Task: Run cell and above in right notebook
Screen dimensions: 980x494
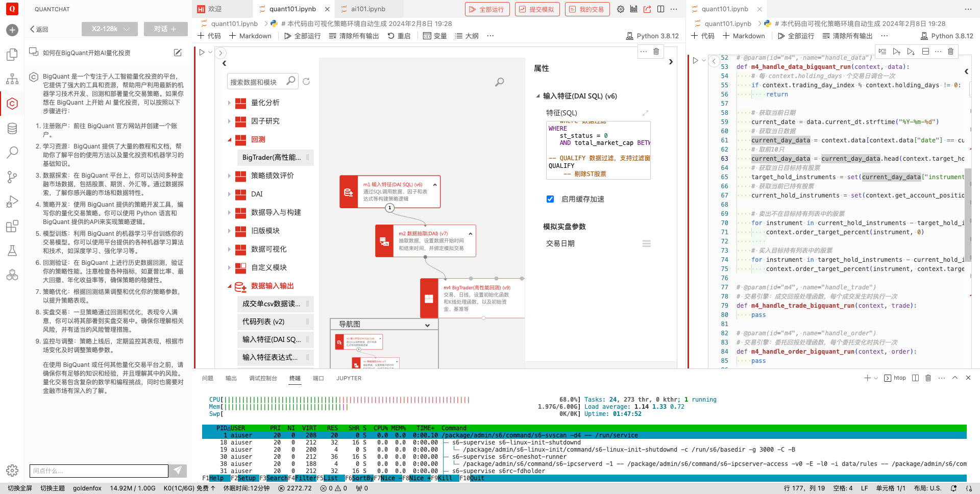Action: [x=897, y=52]
